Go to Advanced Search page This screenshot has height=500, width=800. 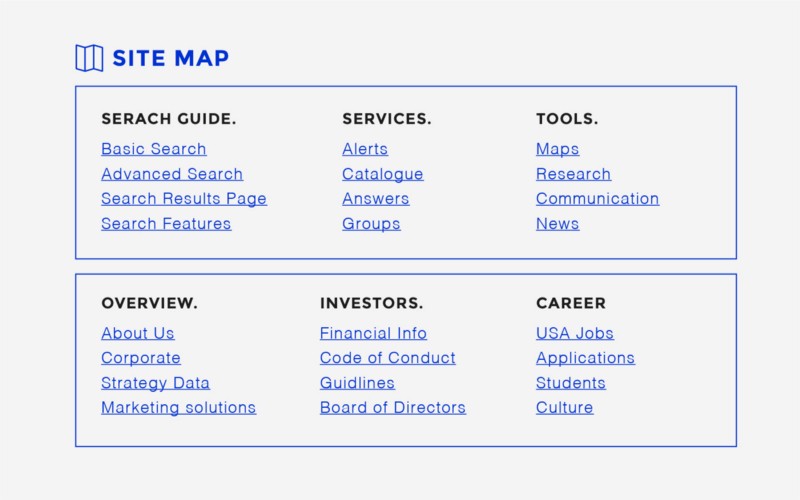pos(172,174)
